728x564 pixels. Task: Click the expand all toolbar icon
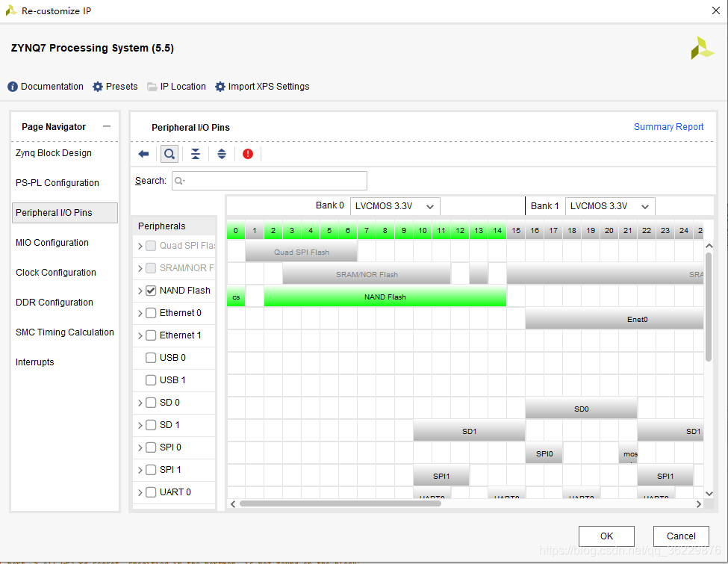click(x=222, y=154)
